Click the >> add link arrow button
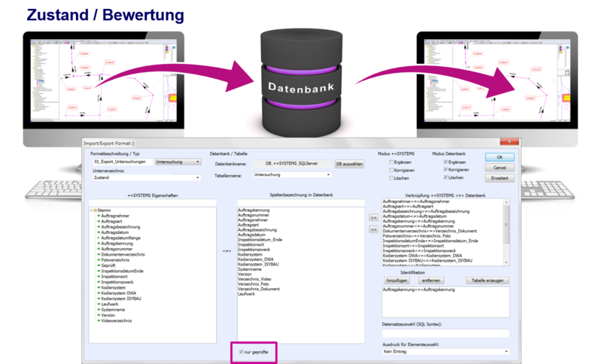The height and width of the screenshot is (364, 602). pyautogui.click(x=374, y=218)
